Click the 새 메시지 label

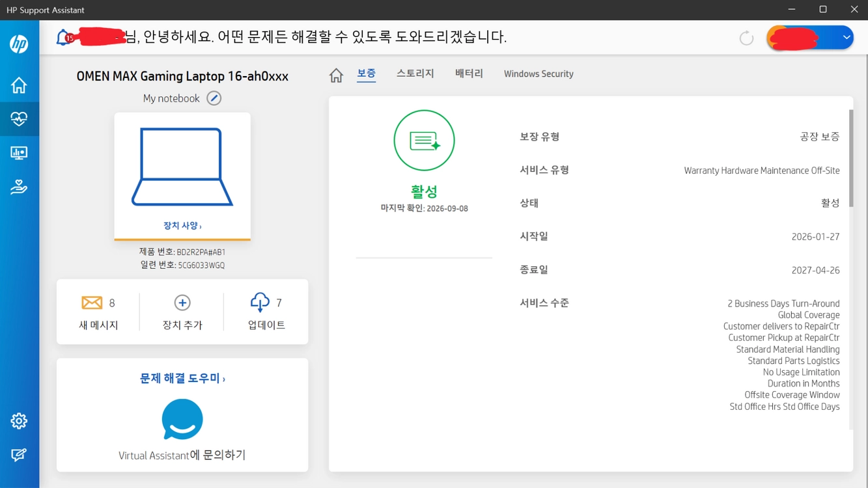click(x=98, y=325)
